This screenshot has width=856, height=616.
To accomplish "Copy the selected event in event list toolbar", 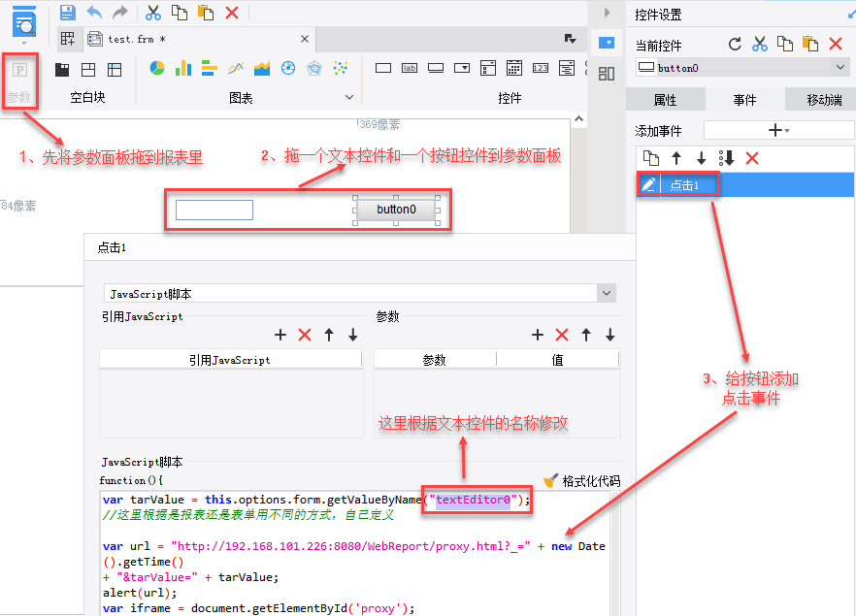I will [x=650, y=158].
